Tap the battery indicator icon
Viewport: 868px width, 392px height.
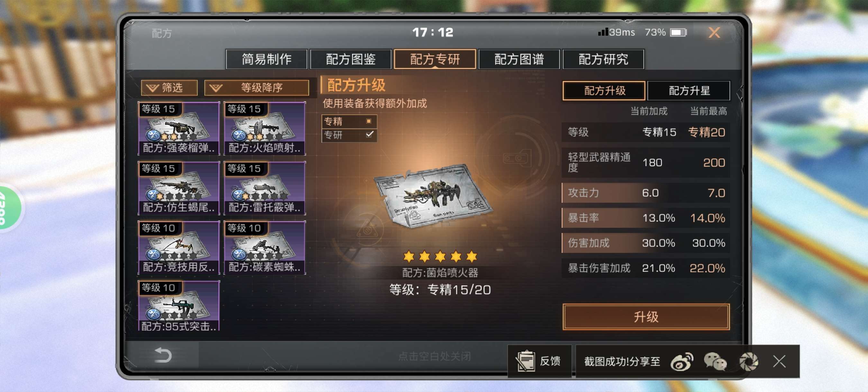pyautogui.click(x=678, y=32)
